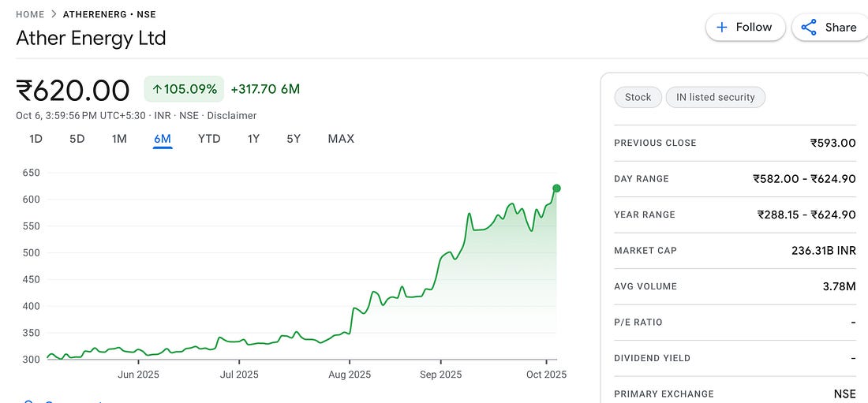This screenshot has height=403, width=868.
Task: Show the 1Y chart range
Action: [x=253, y=139]
